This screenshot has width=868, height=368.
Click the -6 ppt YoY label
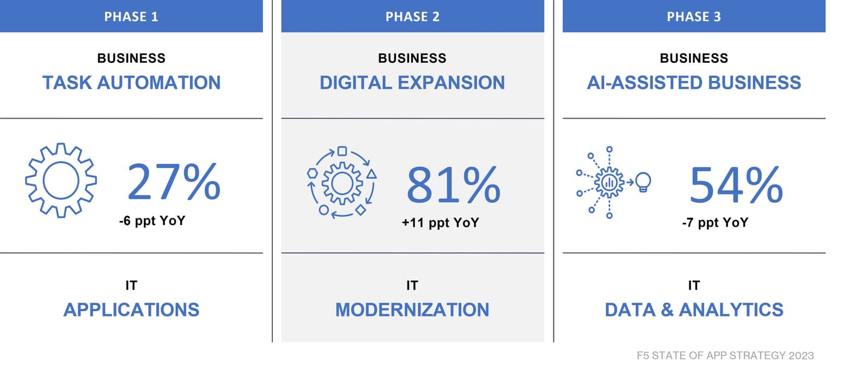coord(152,221)
